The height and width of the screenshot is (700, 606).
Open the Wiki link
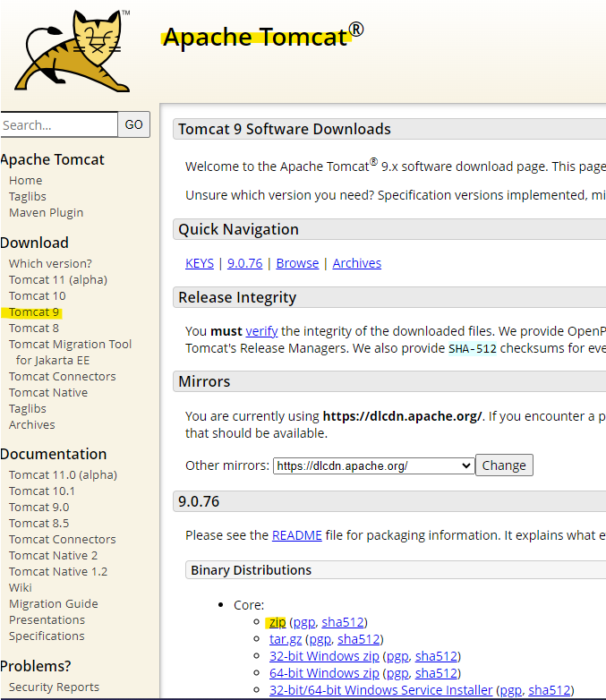tap(20, 587)
